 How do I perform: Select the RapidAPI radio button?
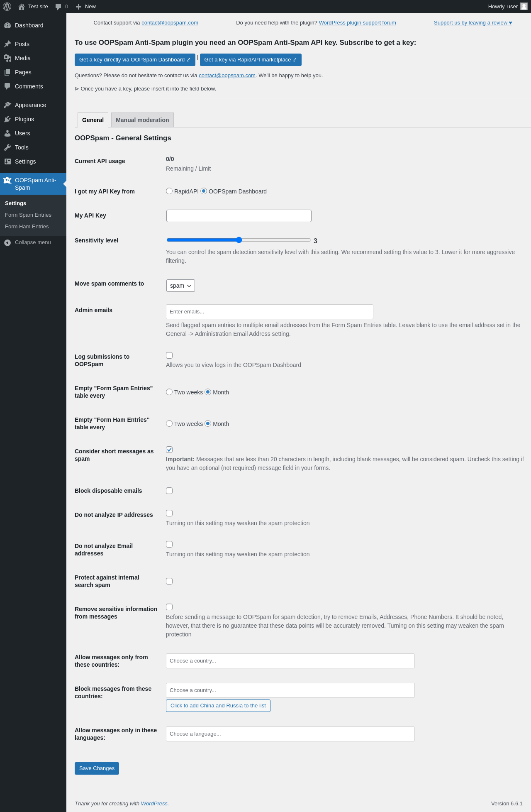169,191
